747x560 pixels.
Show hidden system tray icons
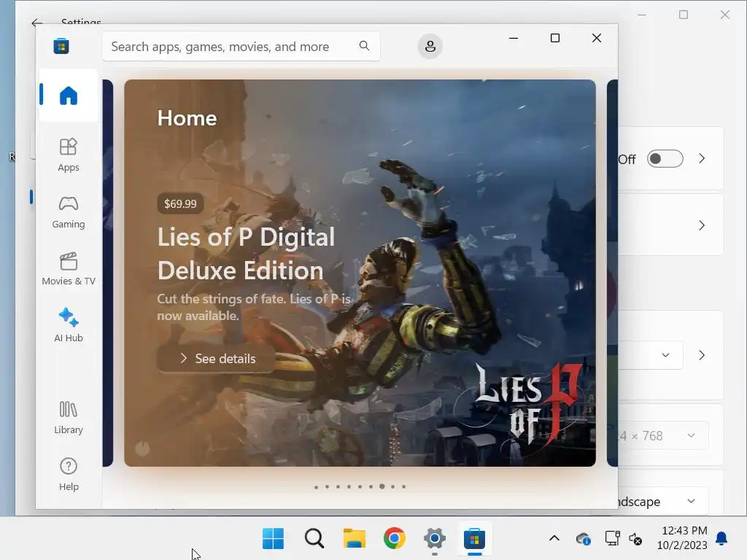click(x=554, y=539)
